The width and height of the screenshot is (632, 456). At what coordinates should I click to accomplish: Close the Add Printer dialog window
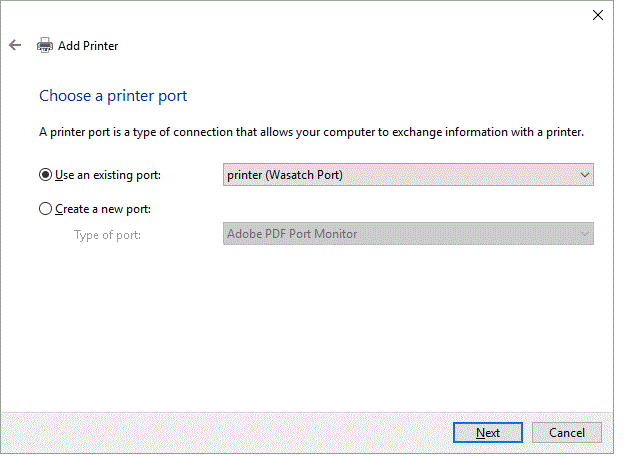(x=598, y=15)
